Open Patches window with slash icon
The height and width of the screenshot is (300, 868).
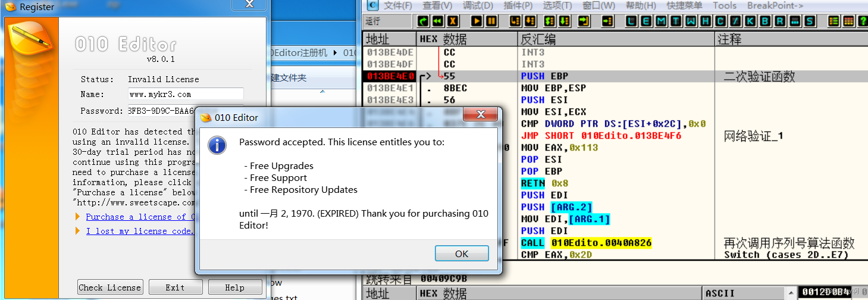tap(736, 21)
